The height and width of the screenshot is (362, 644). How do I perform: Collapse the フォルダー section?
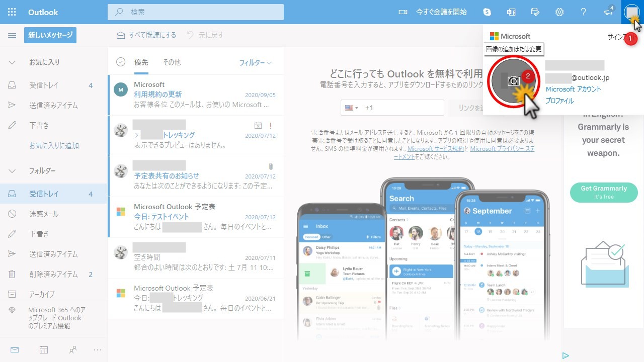click(12, 171)
